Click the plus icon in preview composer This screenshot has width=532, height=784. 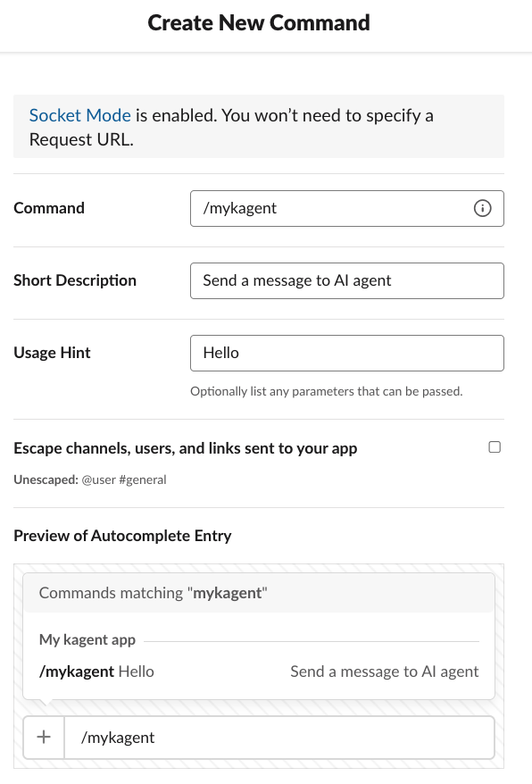(x=44, y=737)
